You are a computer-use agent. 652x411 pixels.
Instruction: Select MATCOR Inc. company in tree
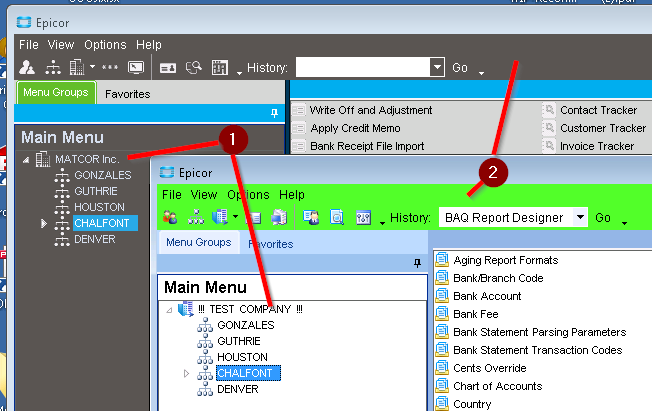click(x=87, y=159)
